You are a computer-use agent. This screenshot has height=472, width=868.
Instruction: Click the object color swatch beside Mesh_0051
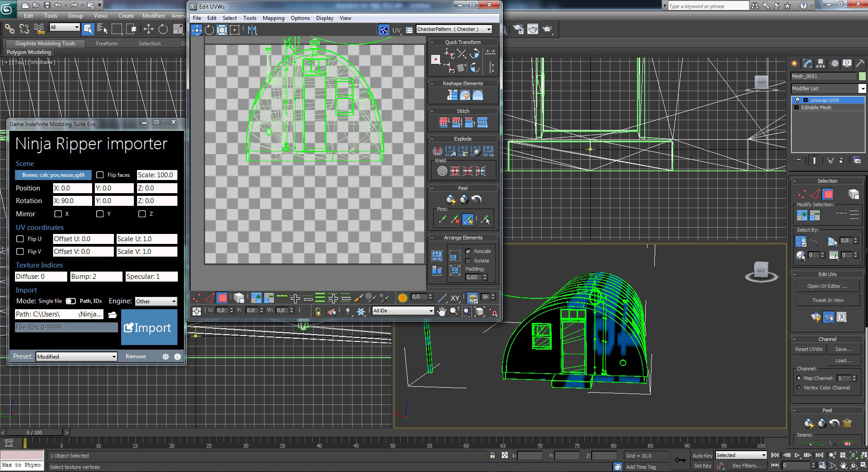(x=862, y=76)
